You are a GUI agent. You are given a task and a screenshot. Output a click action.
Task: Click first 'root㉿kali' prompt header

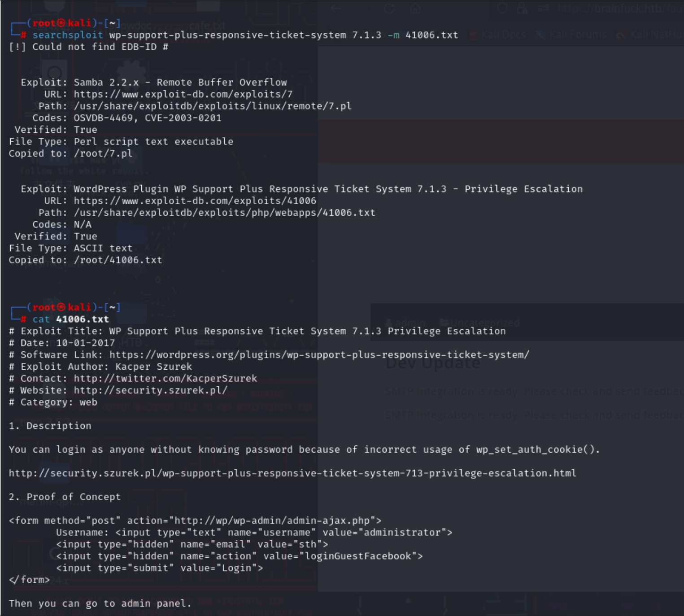[62, 23]
